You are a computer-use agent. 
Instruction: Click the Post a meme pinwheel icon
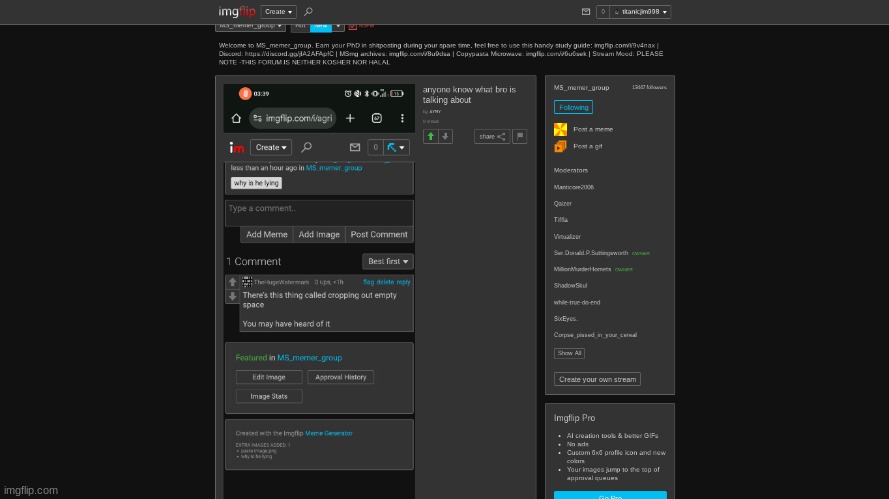tap(560, 129)
